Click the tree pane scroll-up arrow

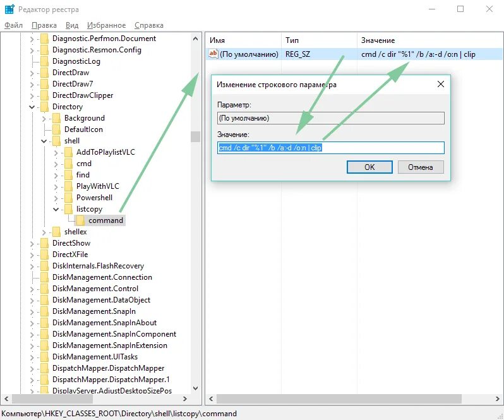coord(195,39)
